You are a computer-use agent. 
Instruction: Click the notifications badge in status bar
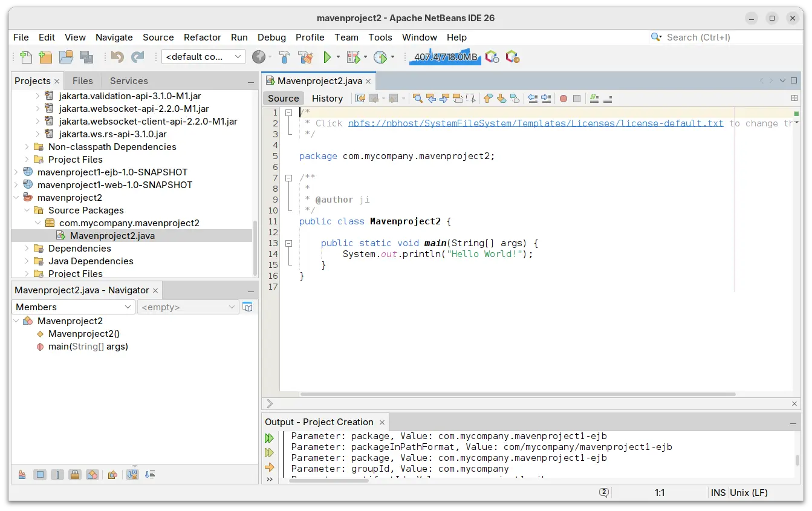click(604, 492)
